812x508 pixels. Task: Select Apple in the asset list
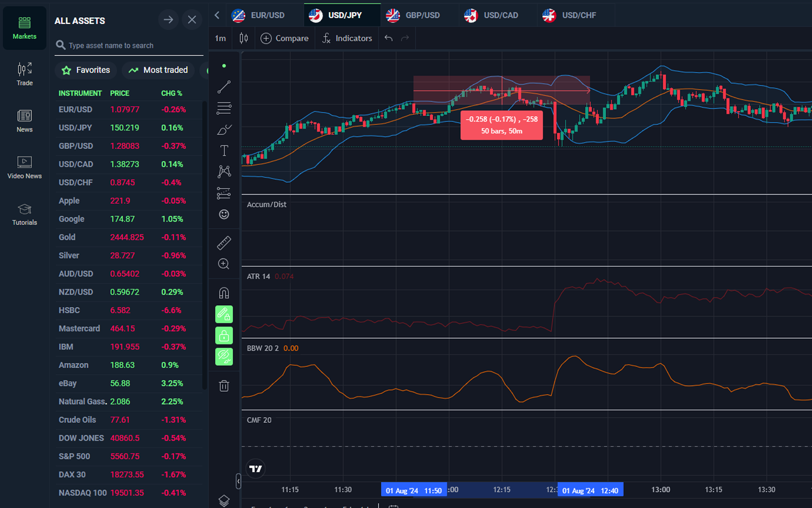(129, 201)
